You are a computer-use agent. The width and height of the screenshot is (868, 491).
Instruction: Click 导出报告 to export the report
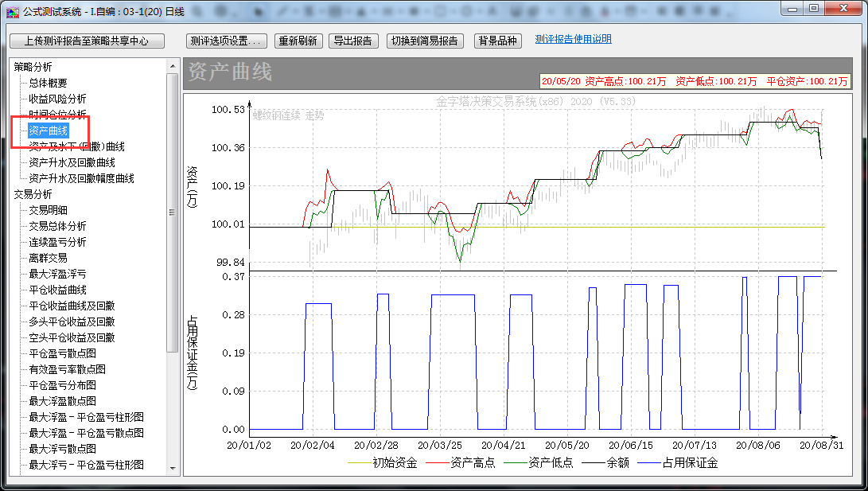point(353,41)
